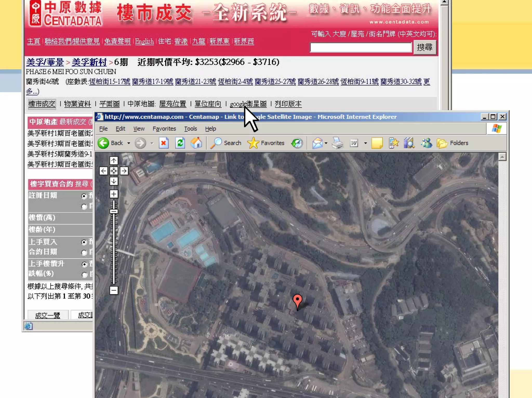Click the green Refresh icon

pos(180,143)
